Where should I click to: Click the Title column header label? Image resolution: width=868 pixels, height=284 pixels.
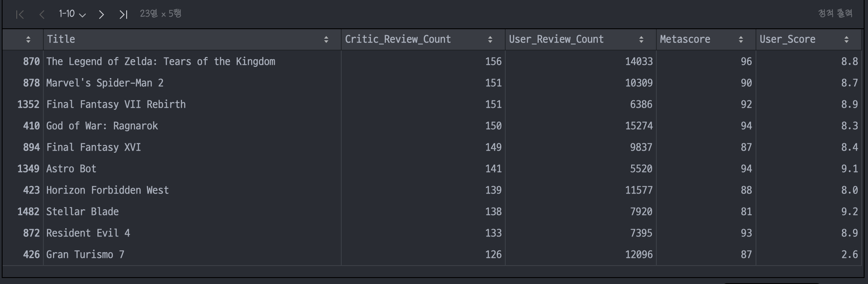pos(61,39)
